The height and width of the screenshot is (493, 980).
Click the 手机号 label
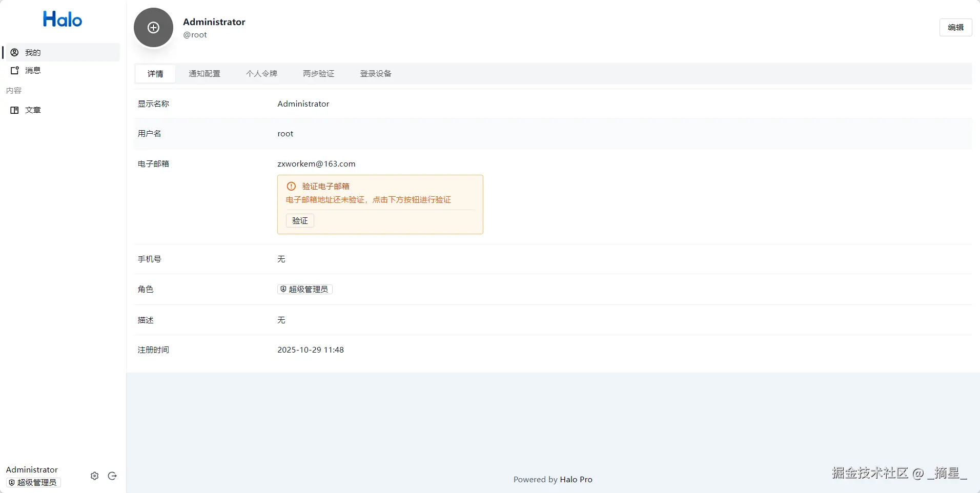pos(149,259)
